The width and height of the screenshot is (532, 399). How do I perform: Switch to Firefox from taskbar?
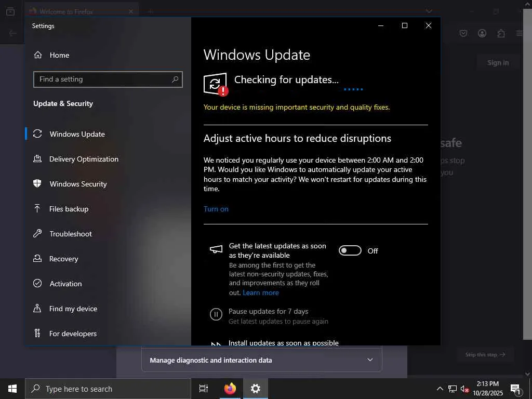point(230,389)
